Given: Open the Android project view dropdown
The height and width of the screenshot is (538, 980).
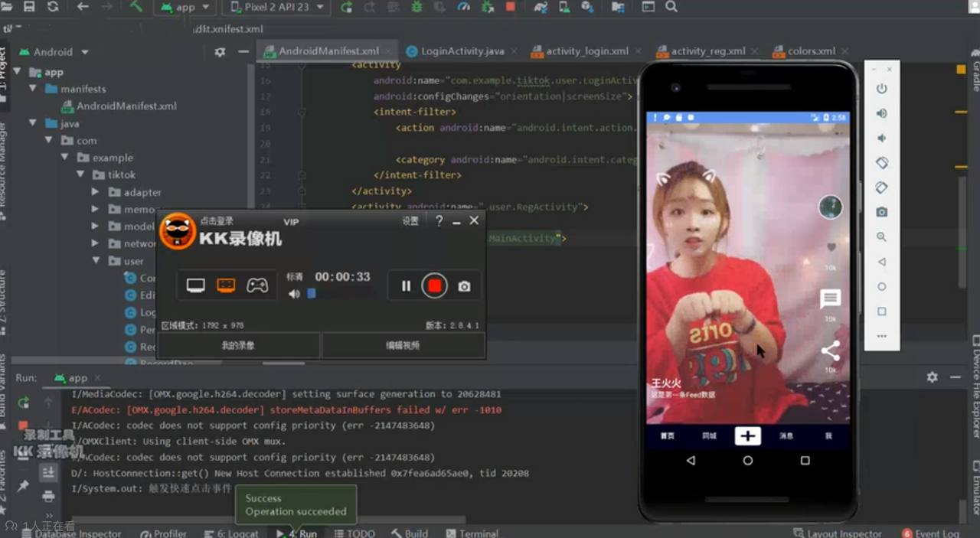Looking at the screenshot, I should [x=54, y=52].
